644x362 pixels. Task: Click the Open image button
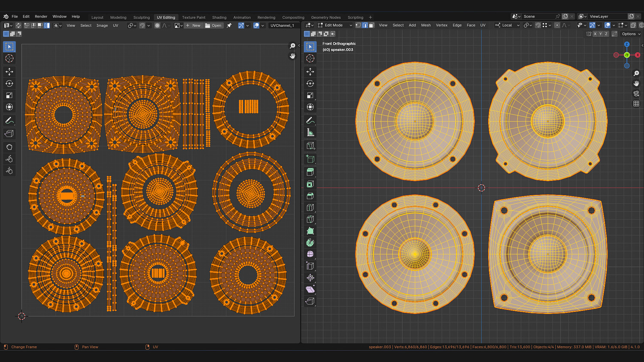point(213,25)
